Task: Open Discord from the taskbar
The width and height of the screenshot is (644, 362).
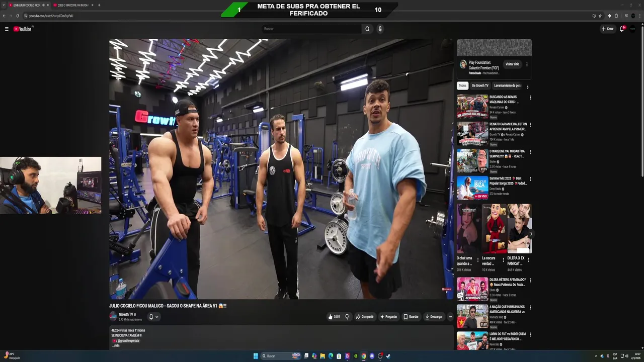Action: tap(372, 356)
